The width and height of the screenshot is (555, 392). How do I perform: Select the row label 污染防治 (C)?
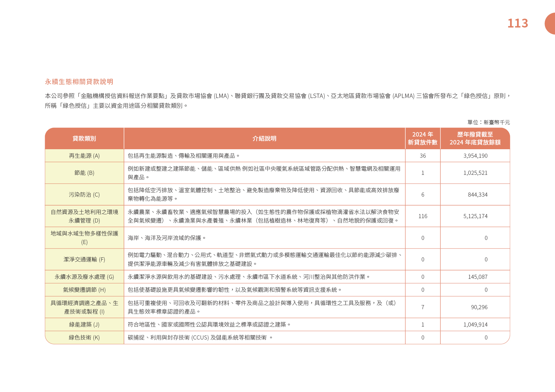tap(84, 195)
